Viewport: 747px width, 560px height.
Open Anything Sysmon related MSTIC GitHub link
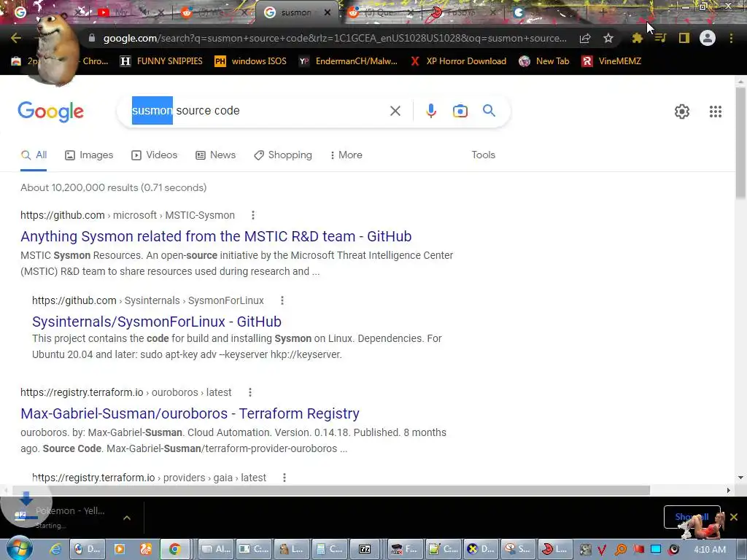(216, 236)
